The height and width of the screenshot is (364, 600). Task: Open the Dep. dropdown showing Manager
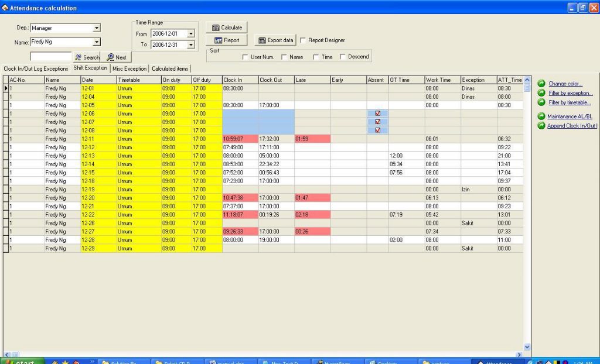(x=98, y=28)
